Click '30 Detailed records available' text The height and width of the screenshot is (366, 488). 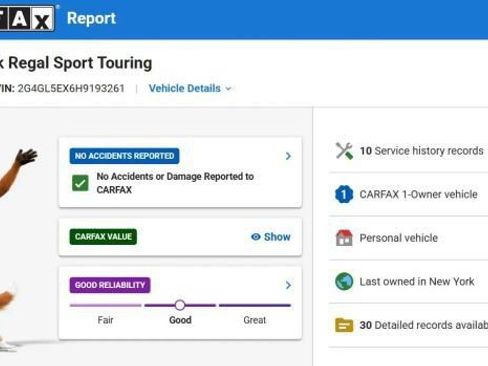tap(424, 325)
